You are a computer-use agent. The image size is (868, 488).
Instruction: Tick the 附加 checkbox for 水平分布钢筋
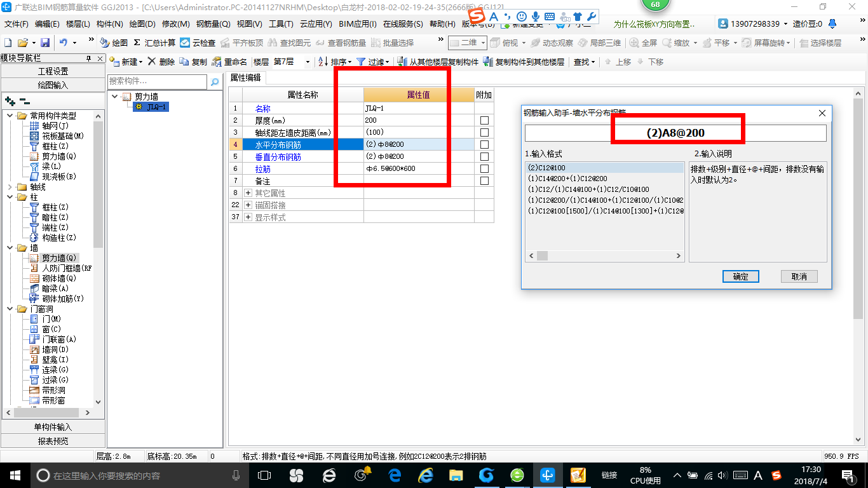point(484,144)
